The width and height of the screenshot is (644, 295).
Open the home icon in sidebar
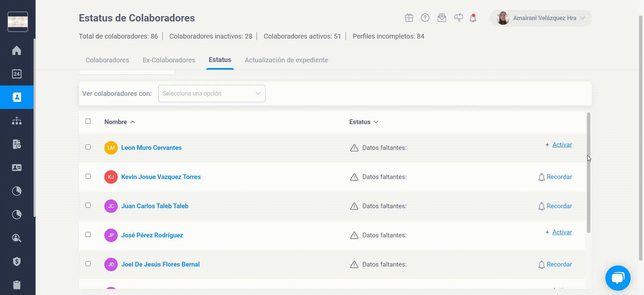(x=16, y=50)
